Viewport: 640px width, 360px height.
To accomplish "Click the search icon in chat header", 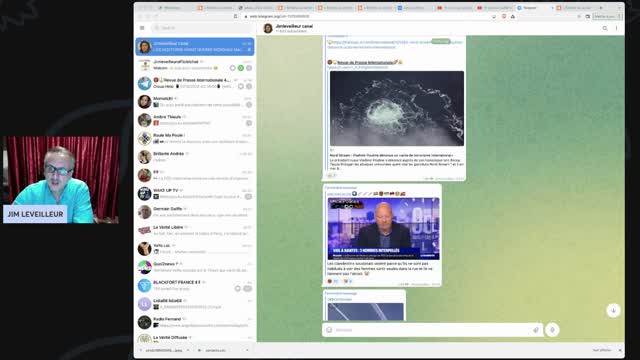I will [605, 28].
